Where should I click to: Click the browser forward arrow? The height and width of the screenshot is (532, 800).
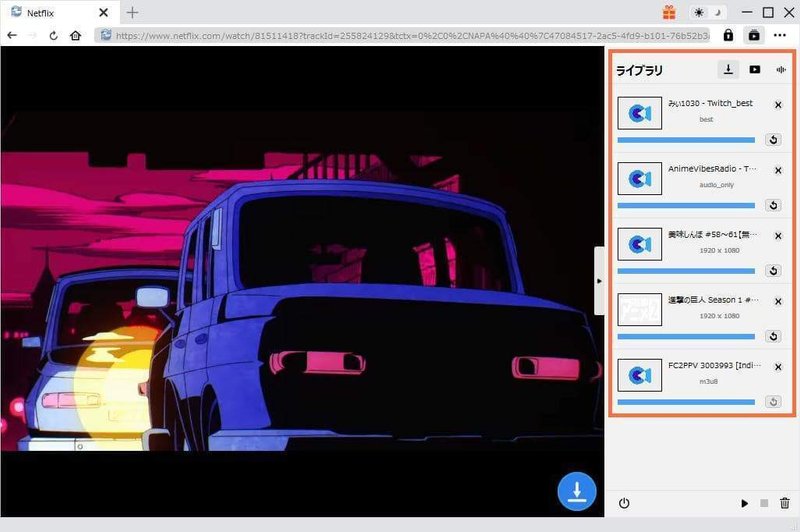[x=33, y=35]
